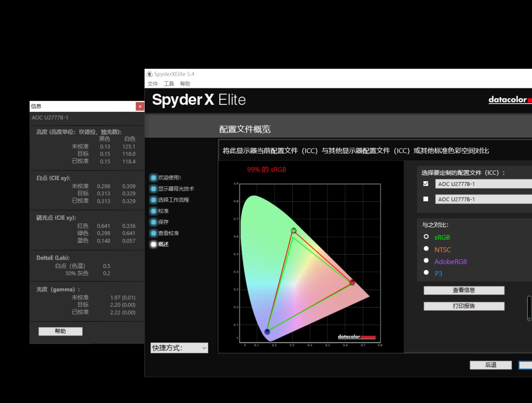Click the 白点（色温） DeltaE row label
This screenshot has height=403, width=532.
(x=70, y=266)
